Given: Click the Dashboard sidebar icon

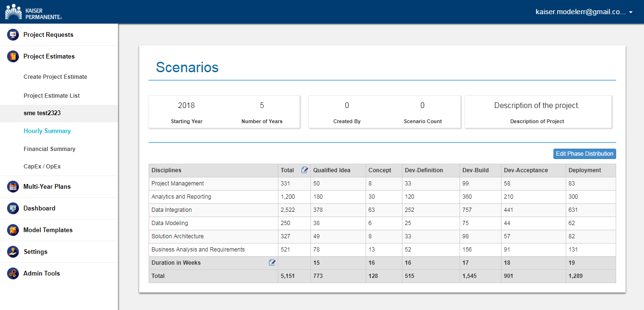Looking at the screenshot, I should click(x=13, y=209).
